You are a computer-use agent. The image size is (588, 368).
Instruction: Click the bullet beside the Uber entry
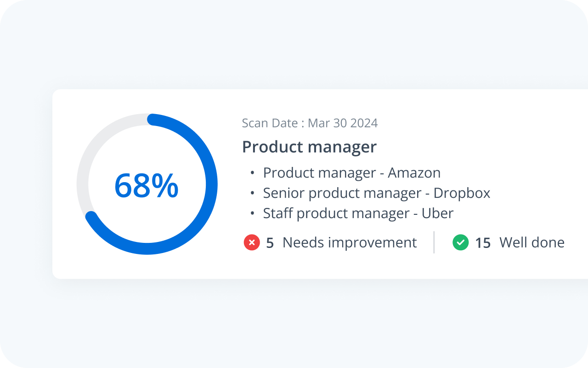pos(252,213)
